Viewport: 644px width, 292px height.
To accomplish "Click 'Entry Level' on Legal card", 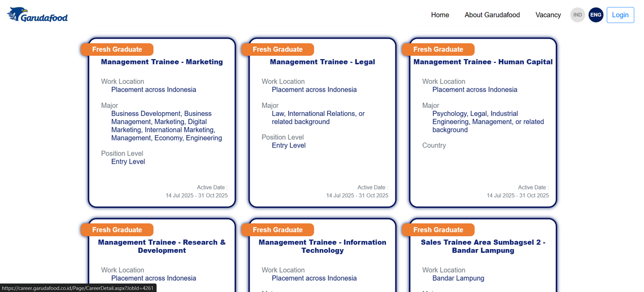I will pos(289,145).
